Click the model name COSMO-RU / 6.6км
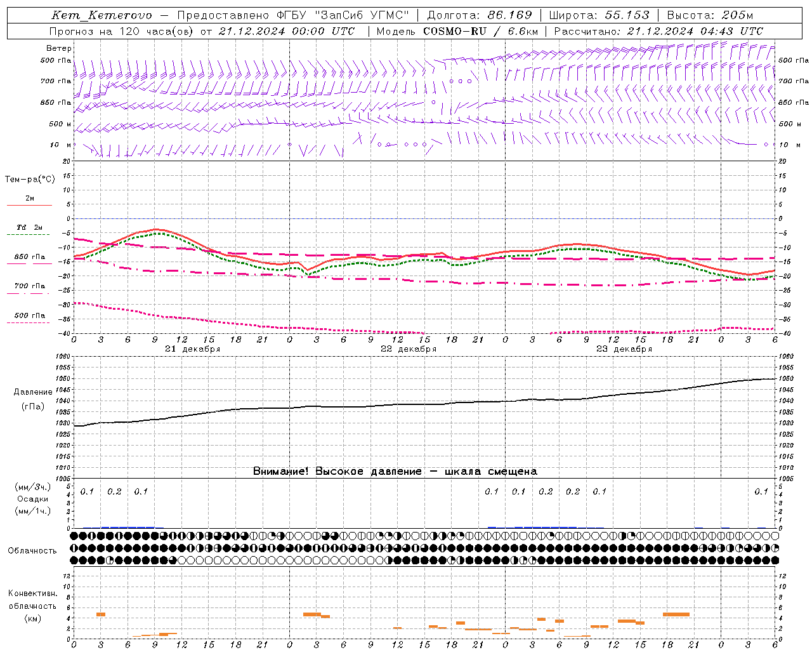 click(480, 31)
